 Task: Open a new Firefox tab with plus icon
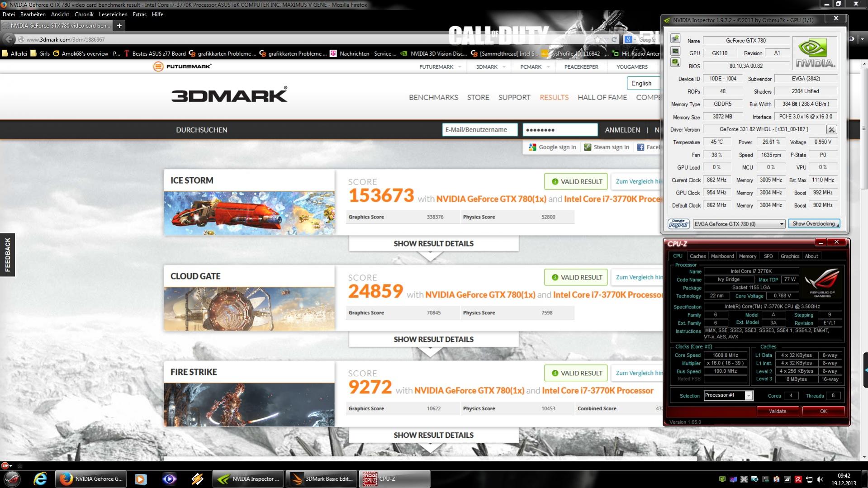point(119,26)
